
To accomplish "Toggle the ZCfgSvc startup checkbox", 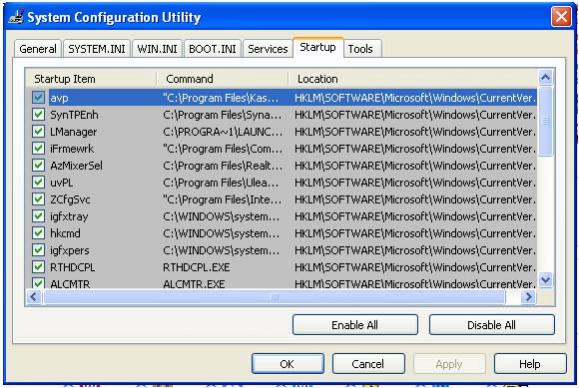I will (38, 199).
